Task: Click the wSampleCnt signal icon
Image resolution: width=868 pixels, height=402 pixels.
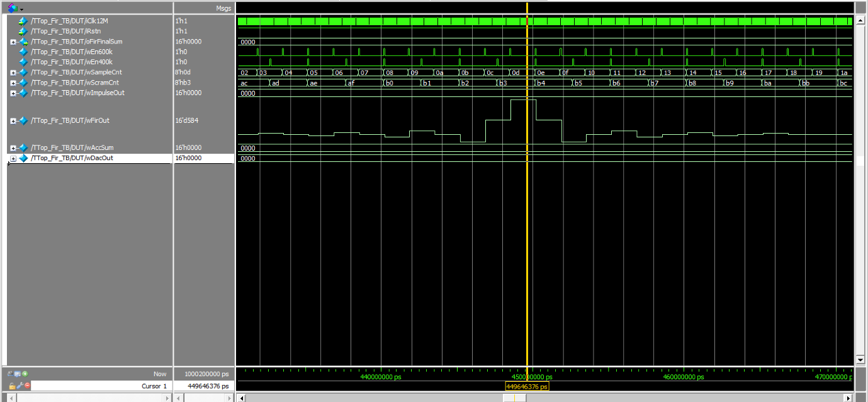Action: point(23,72)
